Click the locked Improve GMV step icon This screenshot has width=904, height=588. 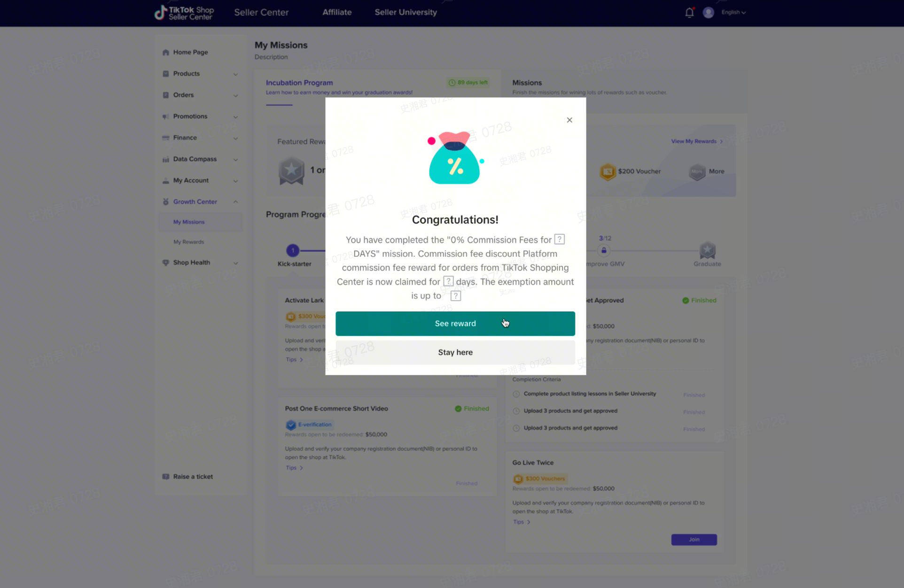(x=604, y=250)
